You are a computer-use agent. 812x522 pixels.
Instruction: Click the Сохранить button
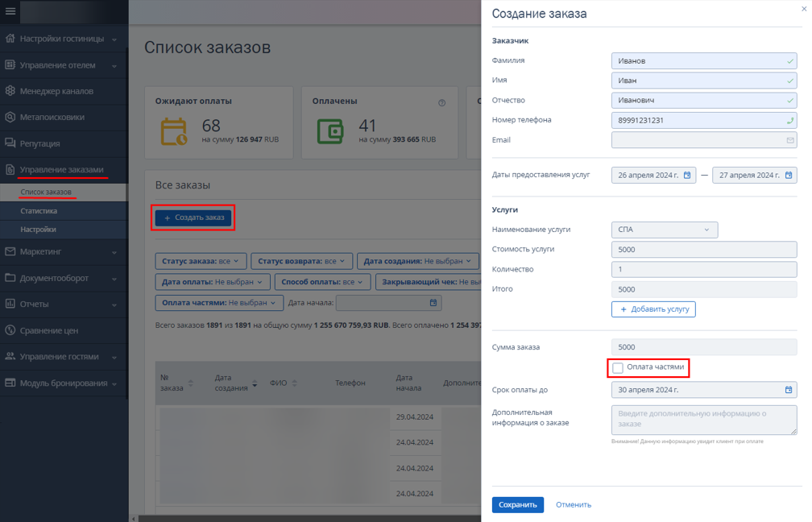(x=517, y=504)
